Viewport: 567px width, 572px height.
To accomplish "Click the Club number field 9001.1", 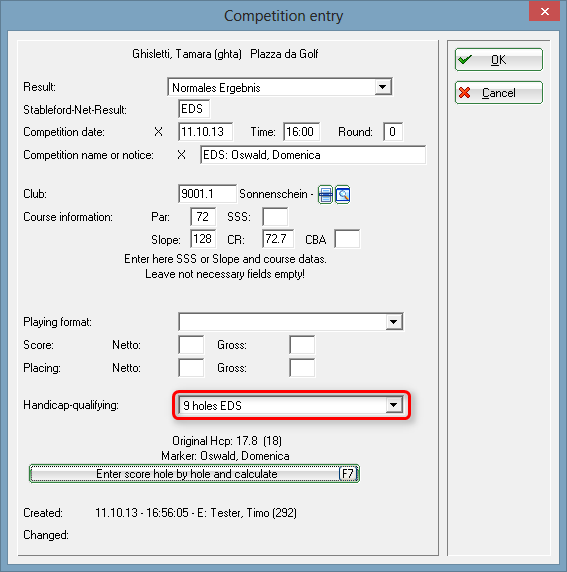I will click(x=207, y=194).
